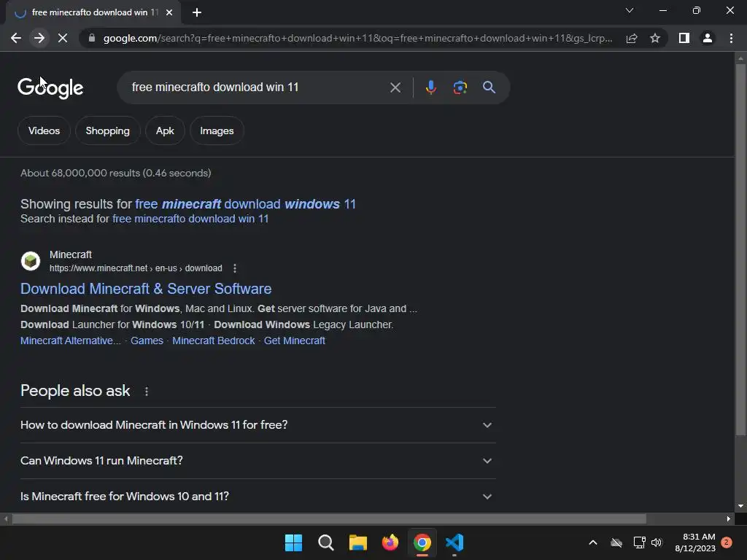Click minecraft.net en-us download URL text
The image size is (747, 560).
pos(136,268)
